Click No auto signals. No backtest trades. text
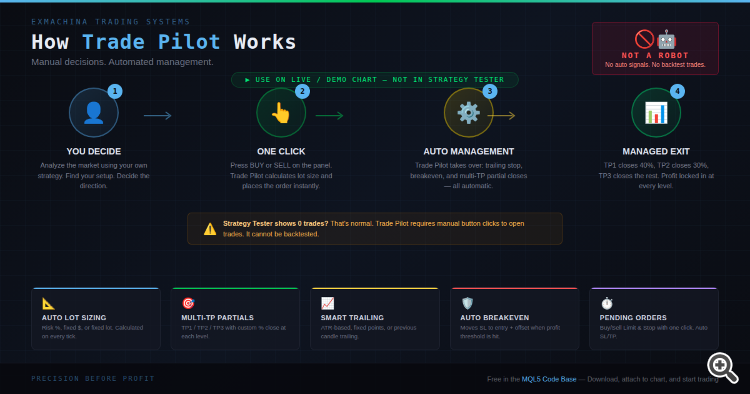 [655, 65]
